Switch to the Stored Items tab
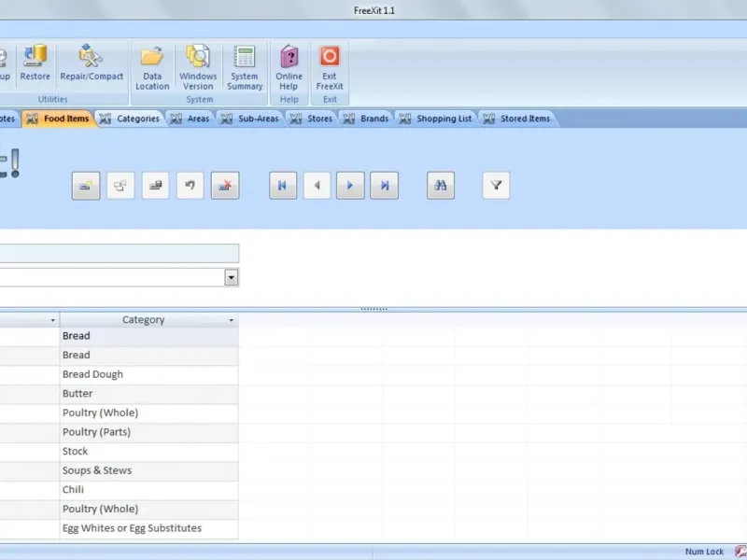 tap(517, 119)
